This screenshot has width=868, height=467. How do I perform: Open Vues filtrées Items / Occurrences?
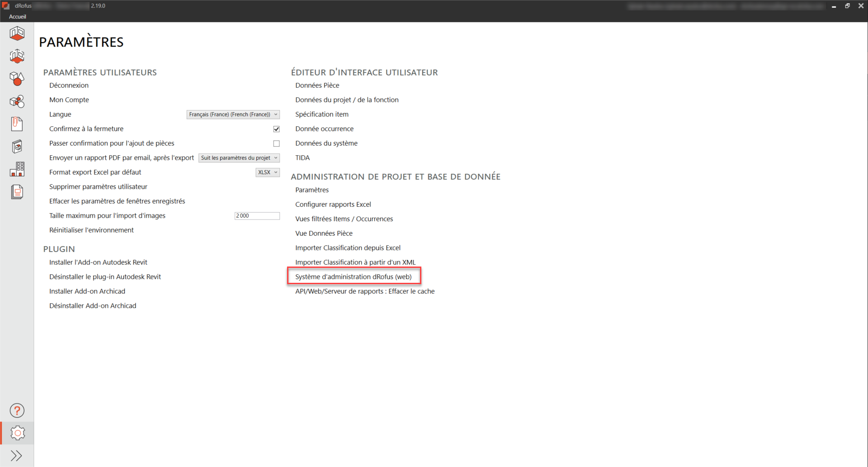[x=344, y=219]
